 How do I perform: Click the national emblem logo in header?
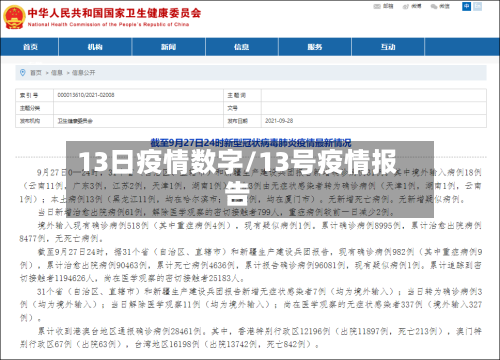point(14,17)
